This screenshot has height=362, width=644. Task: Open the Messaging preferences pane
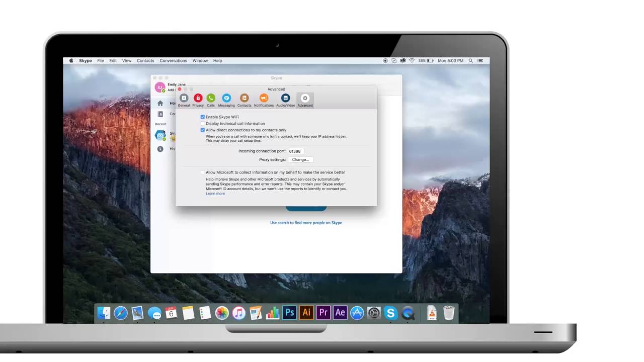(x=226, y=100)
